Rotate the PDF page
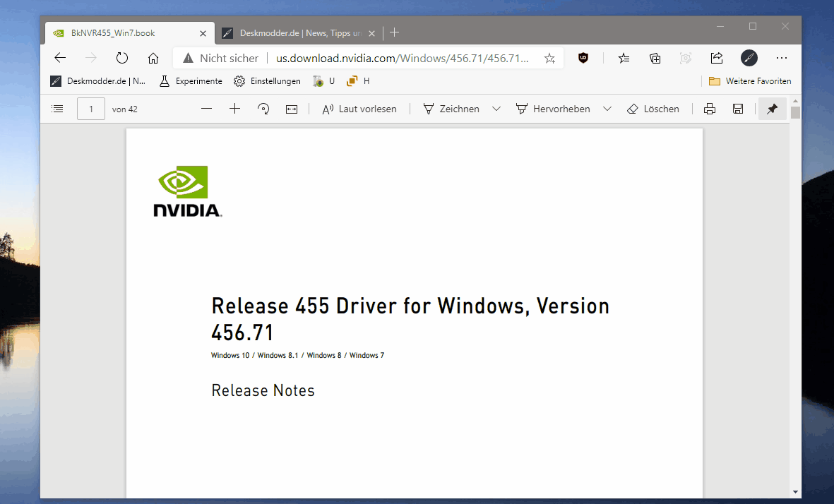The width and height of the screenshot is (834, 504). tap(263, 109)
